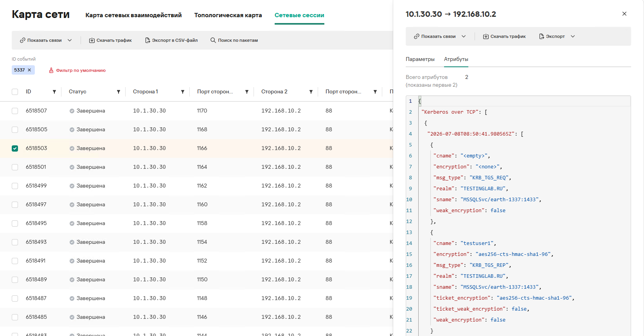Switch to the Топологическая карта tab
The height and width of the screenshot is (336, 644).
(x=228, y=15)
